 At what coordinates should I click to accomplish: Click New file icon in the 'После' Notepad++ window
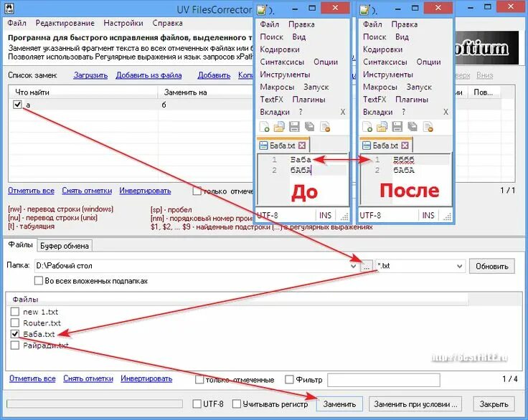tap(367, 127)
